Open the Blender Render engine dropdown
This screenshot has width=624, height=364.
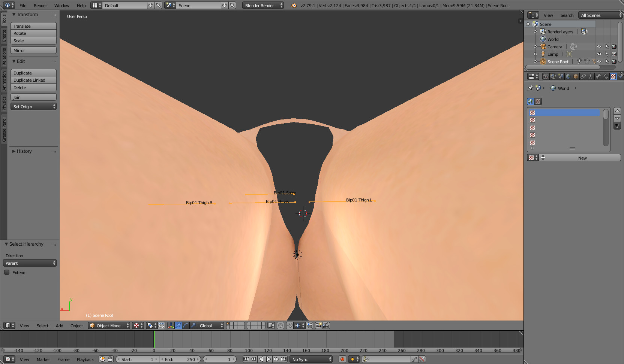click(263, 5)
